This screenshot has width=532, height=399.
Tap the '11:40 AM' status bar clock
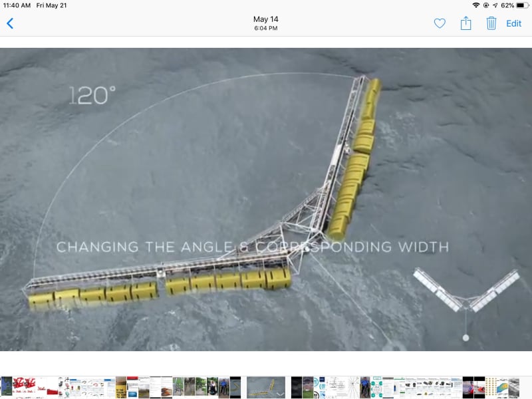(x=17, y=5)
